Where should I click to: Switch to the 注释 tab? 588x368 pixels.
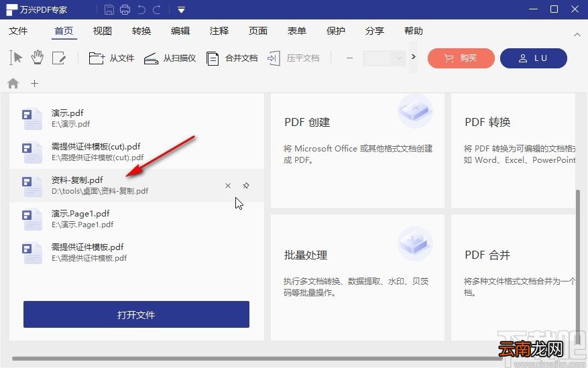coord(219,31)
